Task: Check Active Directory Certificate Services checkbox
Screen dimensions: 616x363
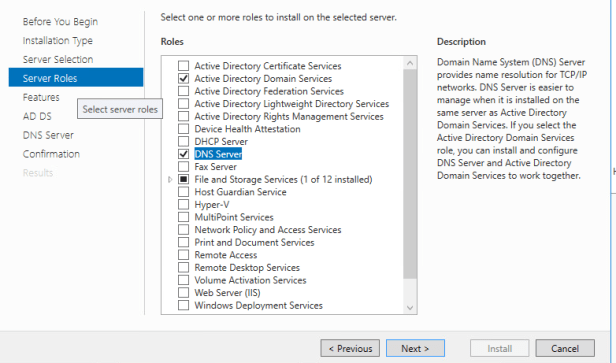Action: tap(183, 66)
